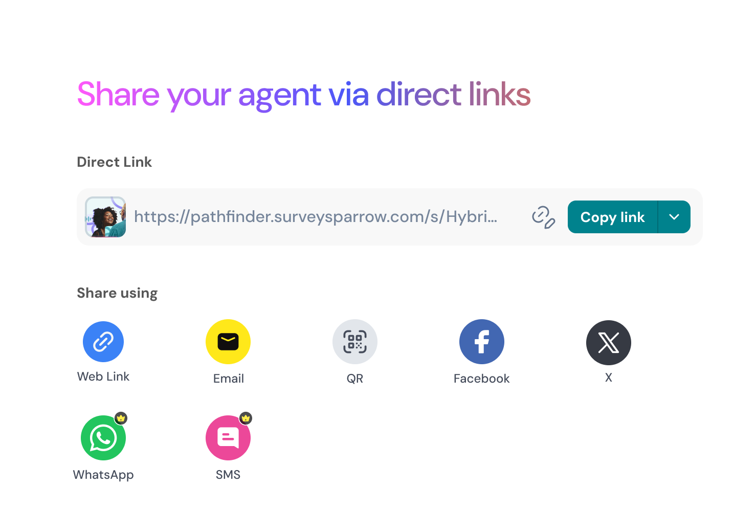Share via the yellow Email icon
Viewport: 756px width, 532px height.
tap(228, 342)
